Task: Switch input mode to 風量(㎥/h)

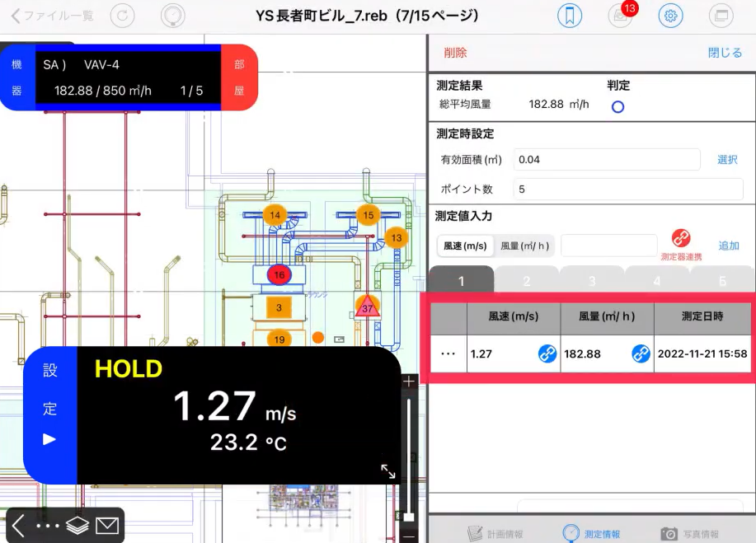Action: coord(525,246)
